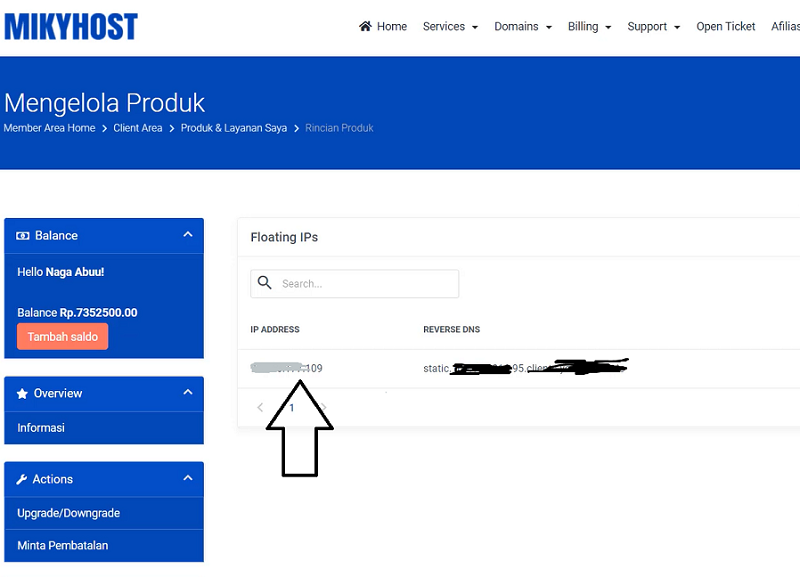Collapse the Balance panel chevron
This screenshot has height=577, width=800.
[188, 235]
